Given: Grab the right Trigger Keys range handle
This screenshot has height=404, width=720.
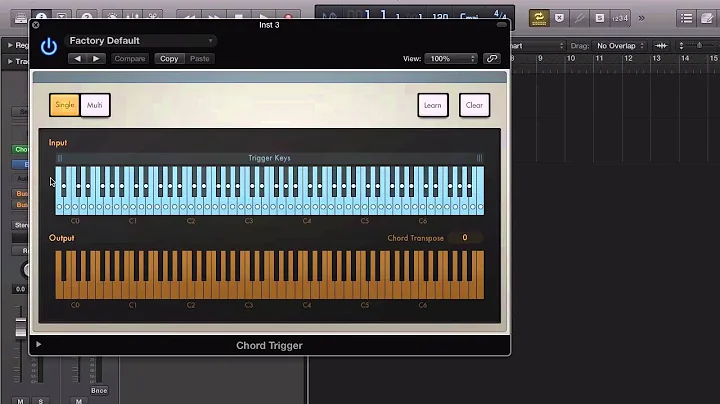Looking at the screenshot, I should (x=479, y=158).
